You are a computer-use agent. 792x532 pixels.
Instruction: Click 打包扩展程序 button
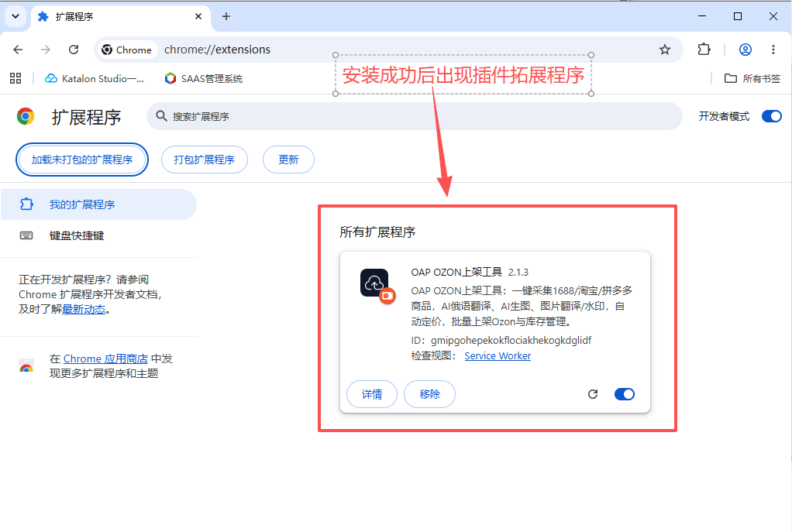click(x=204, y=160)
